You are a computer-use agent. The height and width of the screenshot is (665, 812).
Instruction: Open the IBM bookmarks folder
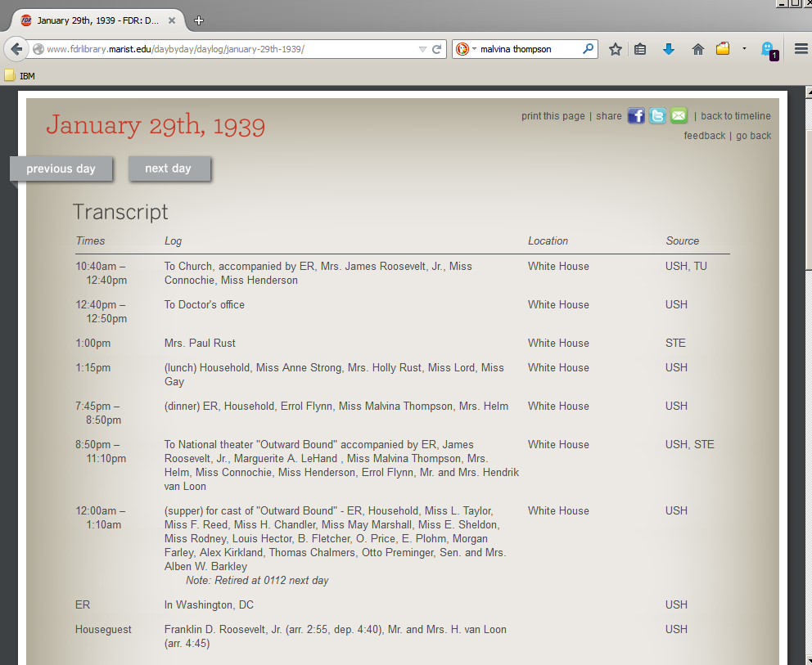(20, 75)
